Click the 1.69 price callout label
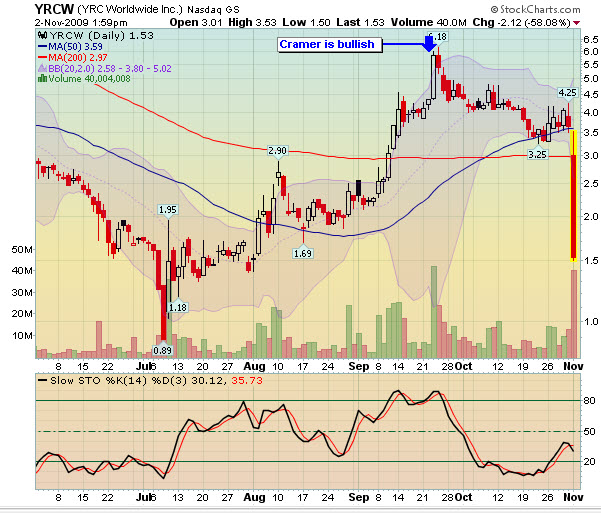The width and height of the screenshot is (601, 513). (x=303, y=253)
